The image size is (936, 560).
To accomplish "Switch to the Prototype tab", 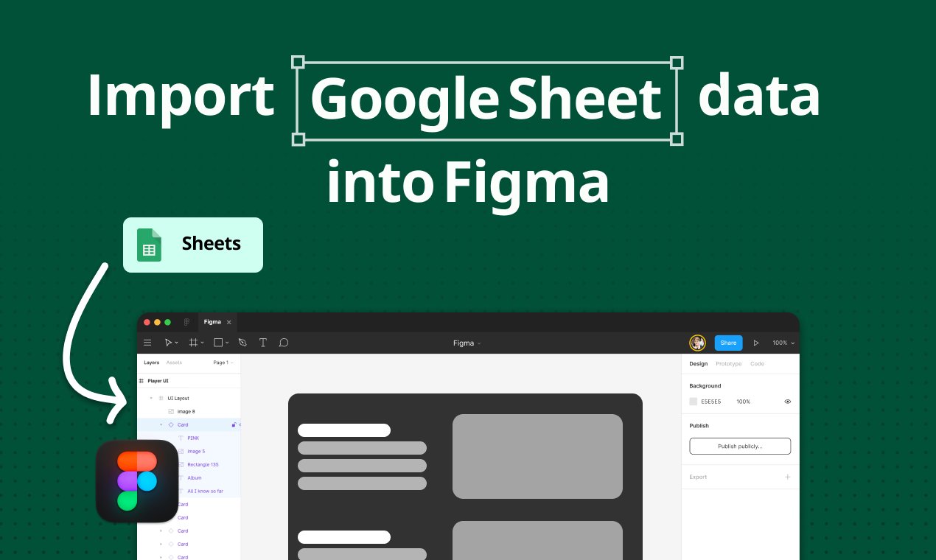I will (x=729, y=363).
